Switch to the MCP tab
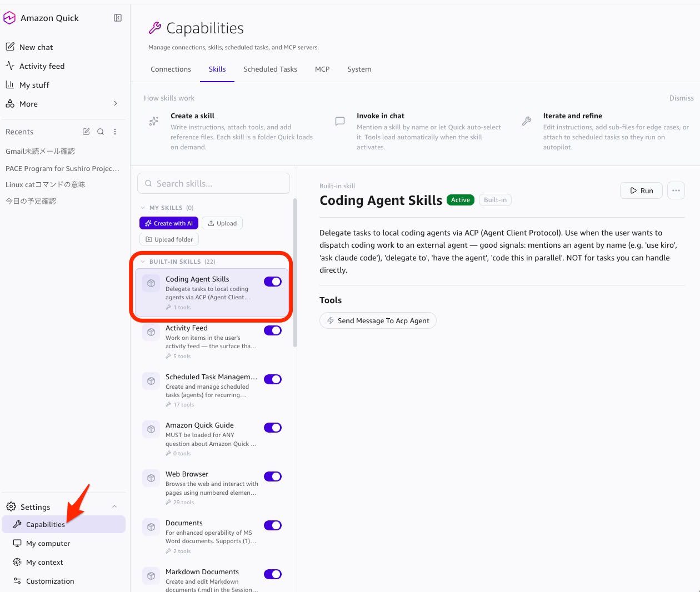The height and width of the screenshot is (592, 700). pyautogui.click(x=322, y=69)
